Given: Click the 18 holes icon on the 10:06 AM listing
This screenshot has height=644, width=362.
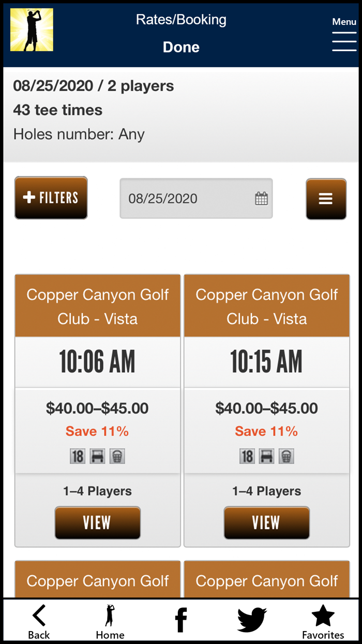Looking at the screenshot, I should [x=78, y=456].
